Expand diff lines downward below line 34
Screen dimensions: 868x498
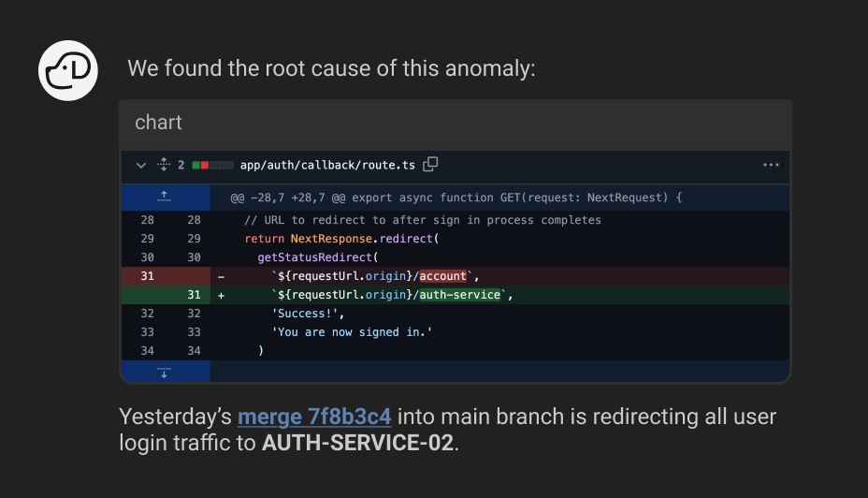coord(165,372)
